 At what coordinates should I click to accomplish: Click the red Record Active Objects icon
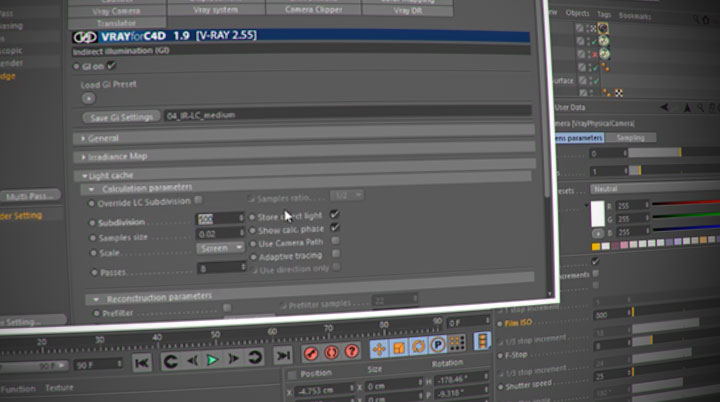(x=311, y=353)
